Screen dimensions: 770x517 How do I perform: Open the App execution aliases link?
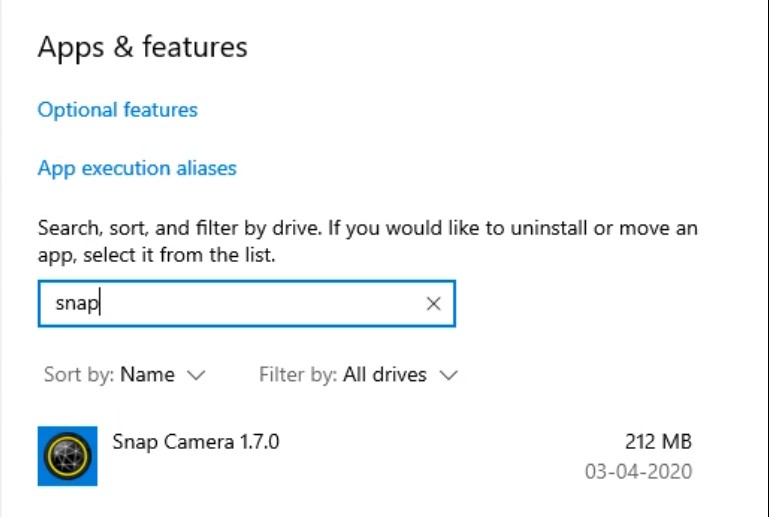pos(137,168)
